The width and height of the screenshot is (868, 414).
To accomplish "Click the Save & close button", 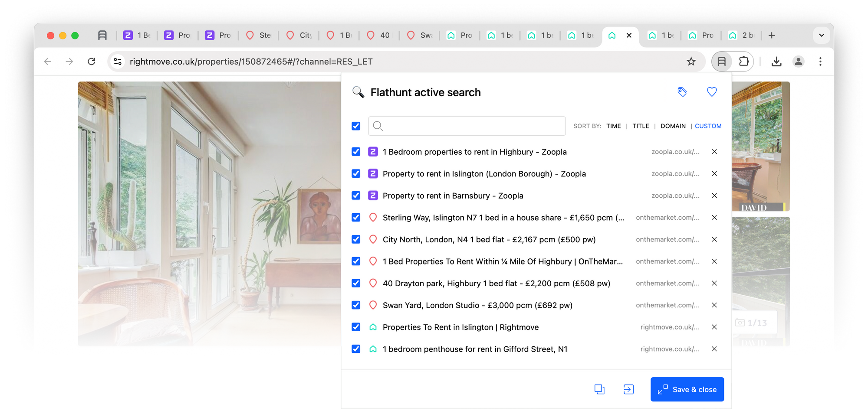I will pos(687,389).
